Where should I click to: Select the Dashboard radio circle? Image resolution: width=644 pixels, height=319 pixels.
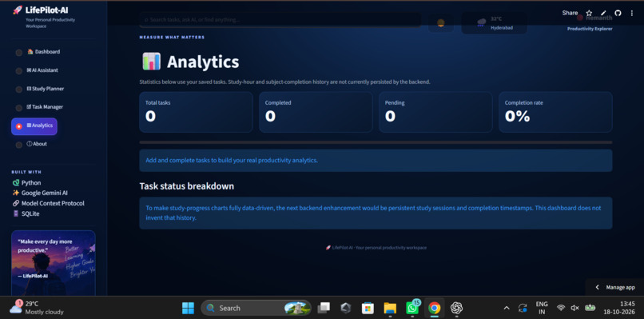(19, 53)
